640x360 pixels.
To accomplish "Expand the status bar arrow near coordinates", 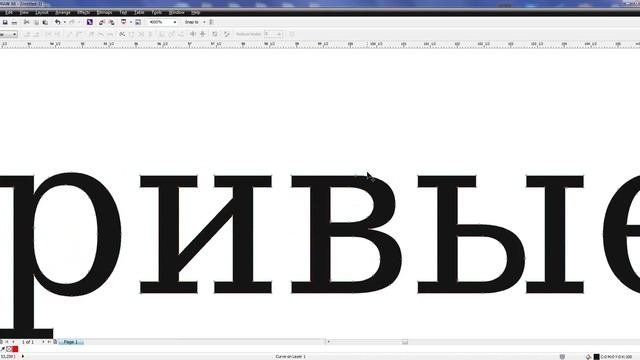I will [22, 357].
